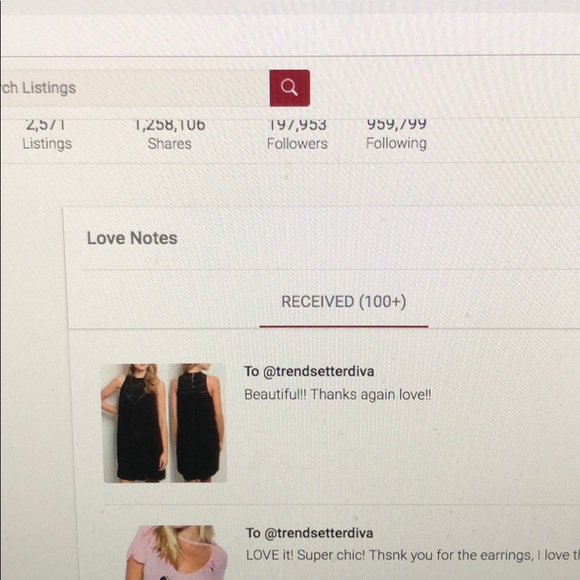Click the red search magnifier button
Image resolution: width=580 pixels, height=580 pixels.
pos(290,88)
